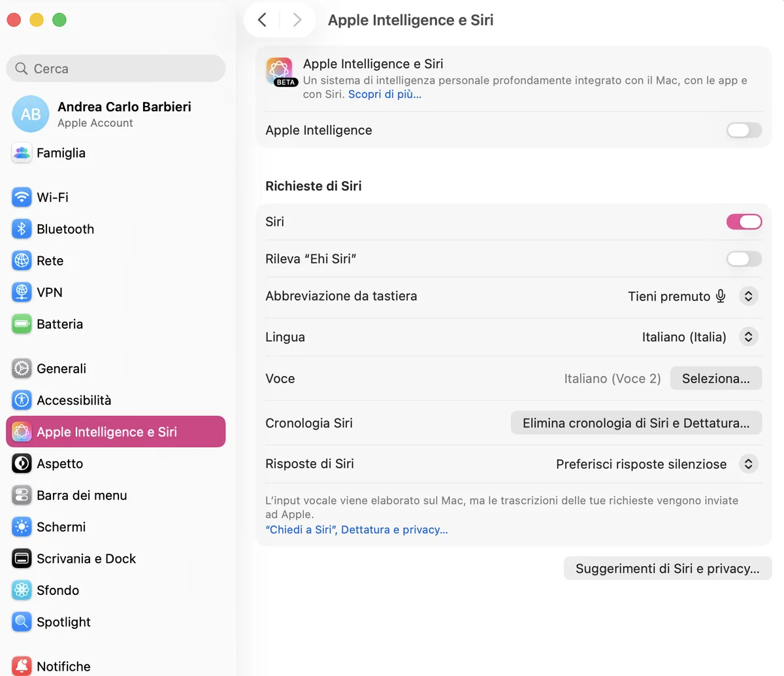This screenshot has width=784, height=676.
Task: Open "Chiedi a Siri", Dettatura e privacy link
Action: [357, 530]
